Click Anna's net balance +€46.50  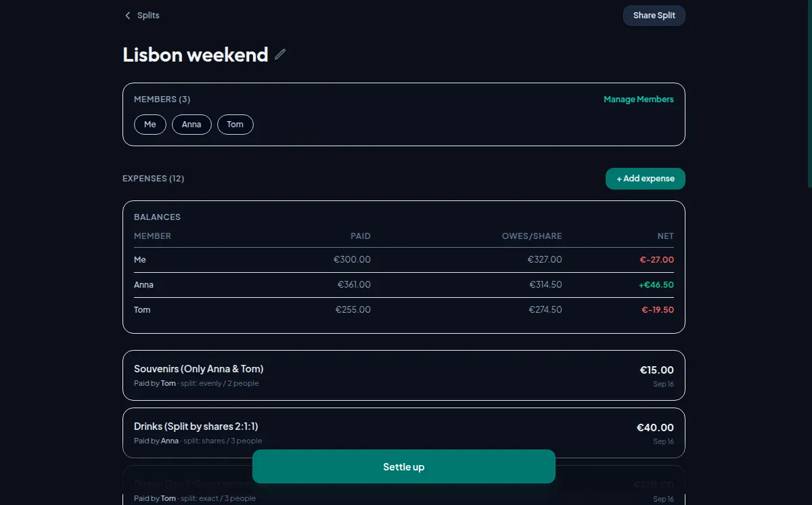click(656, 285)
